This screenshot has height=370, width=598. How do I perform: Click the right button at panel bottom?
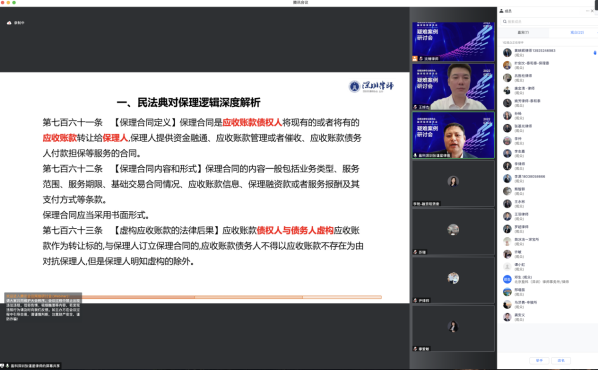tap(561, 360)
